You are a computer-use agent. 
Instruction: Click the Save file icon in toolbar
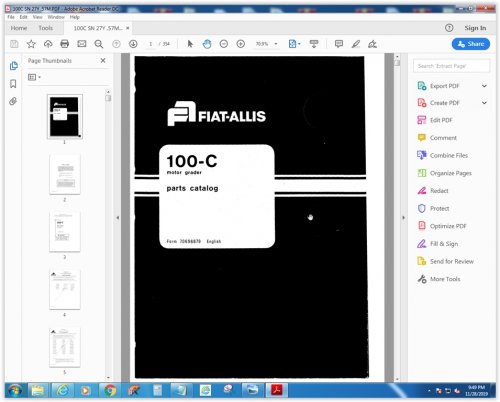click(14, 44)
